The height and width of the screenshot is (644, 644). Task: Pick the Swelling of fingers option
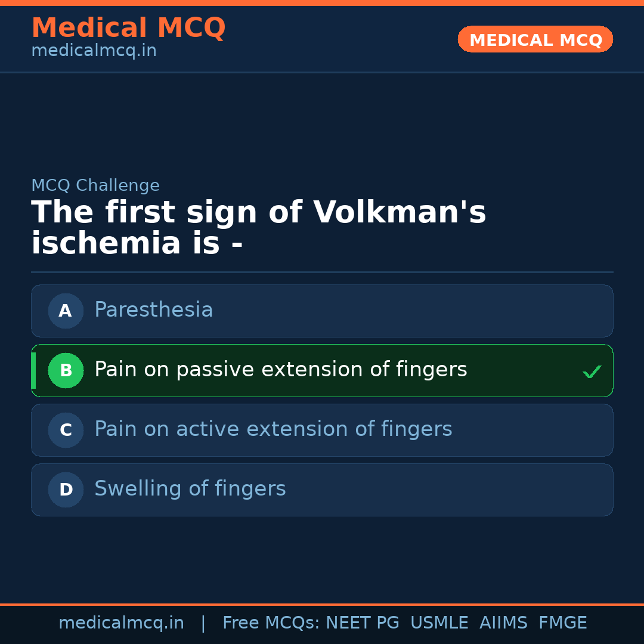(190, 489)
